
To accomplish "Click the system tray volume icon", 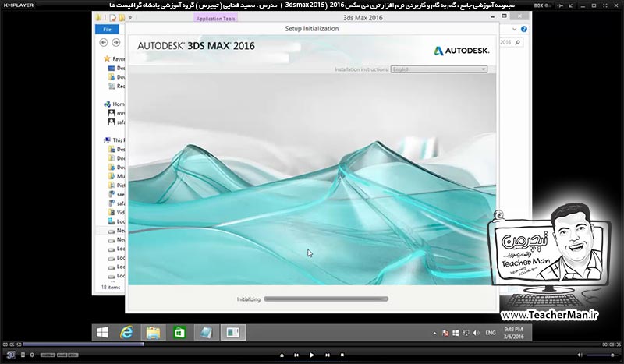I will pyautogui.click(x=476, y=333).
